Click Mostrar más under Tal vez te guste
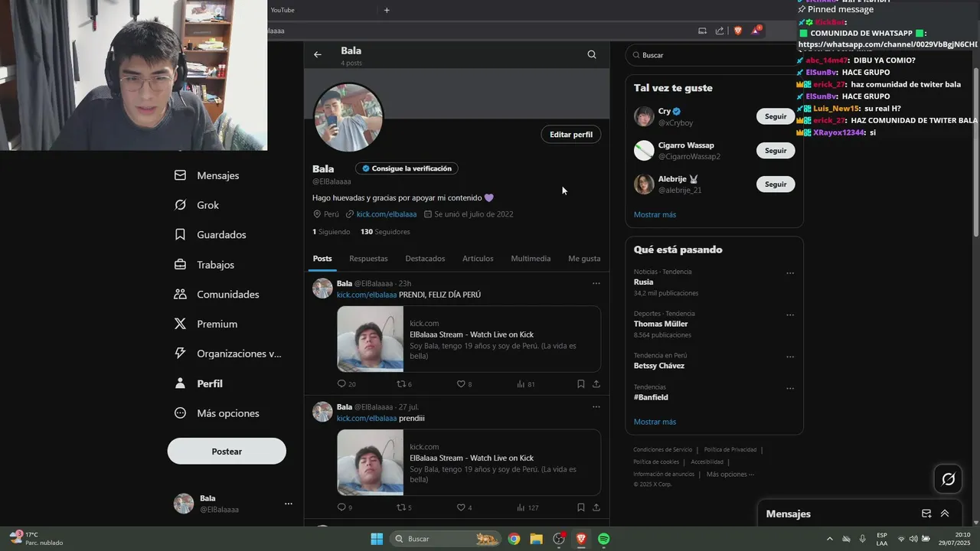 point(655,215)
